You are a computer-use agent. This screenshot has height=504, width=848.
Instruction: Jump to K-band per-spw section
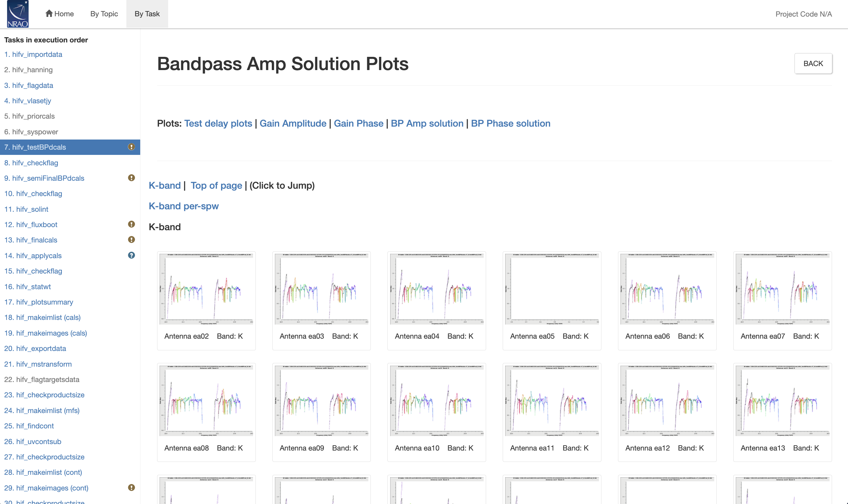[x=184, y=206]
